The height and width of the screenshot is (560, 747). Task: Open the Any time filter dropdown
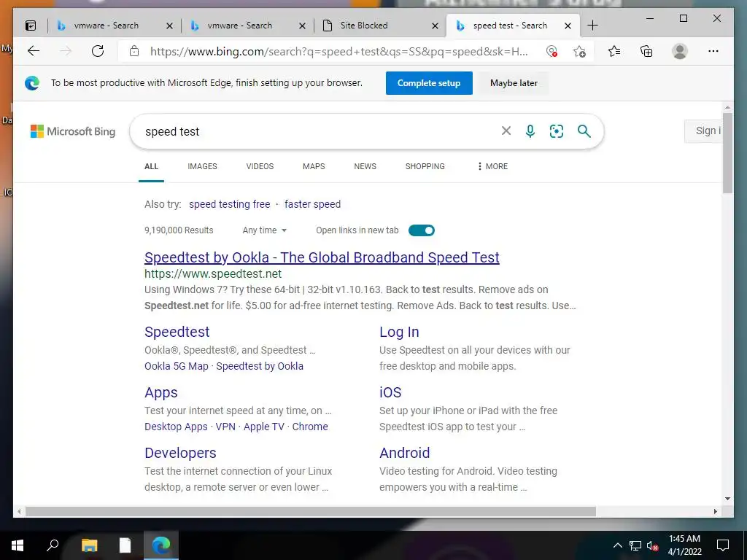[x=264, y=230]
